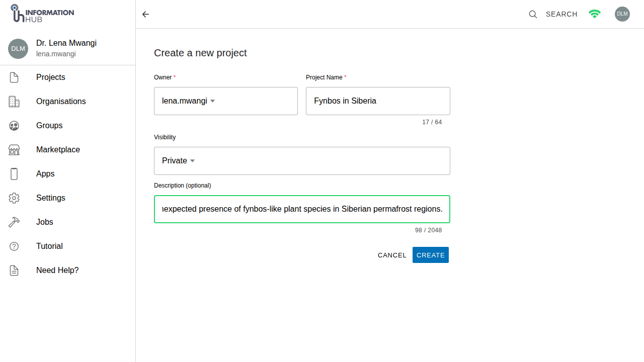Expand the Owner dropdown showing lena.mwangi
The height and width of the screenshot is (362, 644).
coord(226,101)
